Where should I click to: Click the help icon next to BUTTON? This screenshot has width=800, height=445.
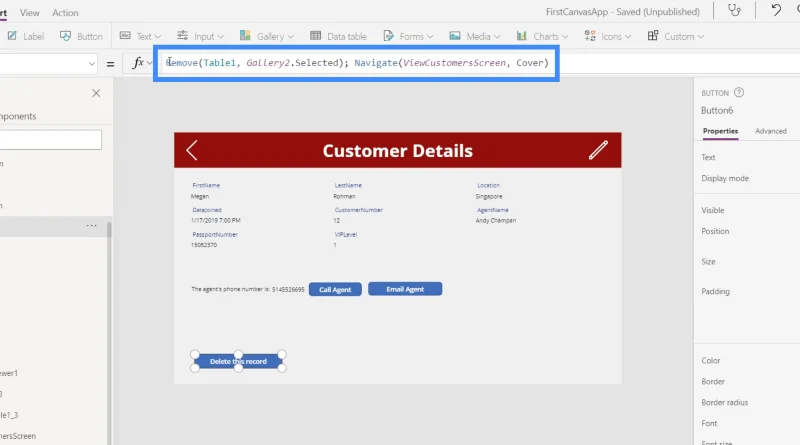[739, 92]
